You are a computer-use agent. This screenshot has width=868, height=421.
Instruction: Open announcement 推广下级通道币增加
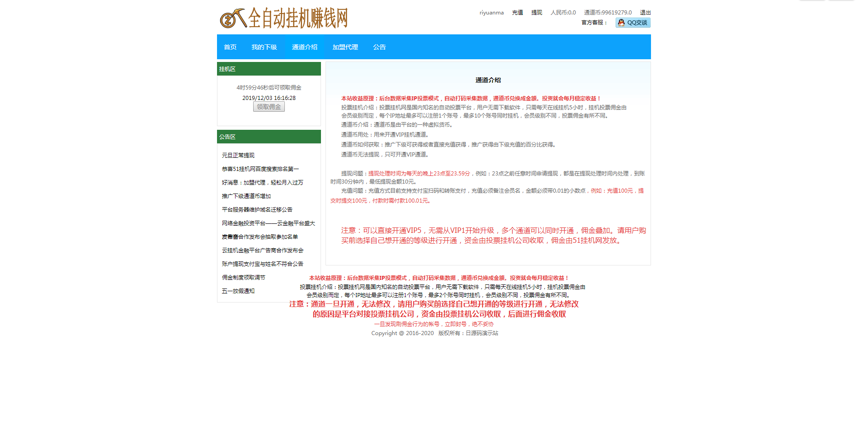246,196
